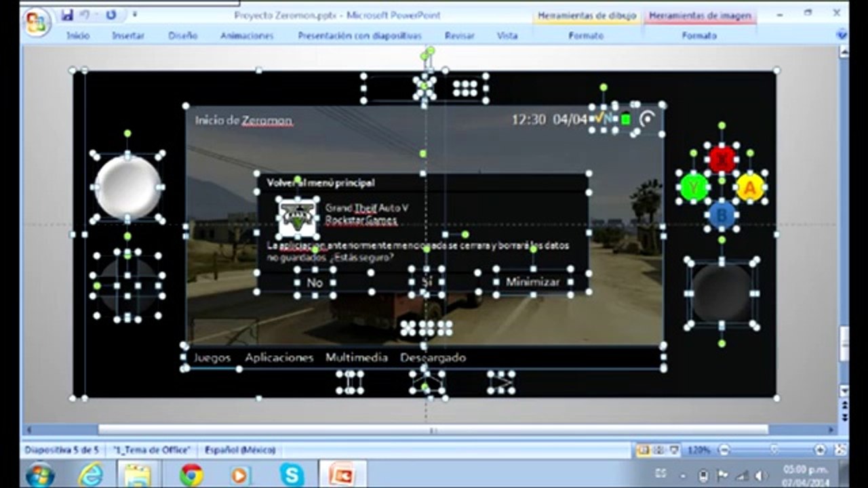Open File Explorer from taskbar
This screenshot has height=488, width=868.
pyautogui.click(x=138, y=475)
